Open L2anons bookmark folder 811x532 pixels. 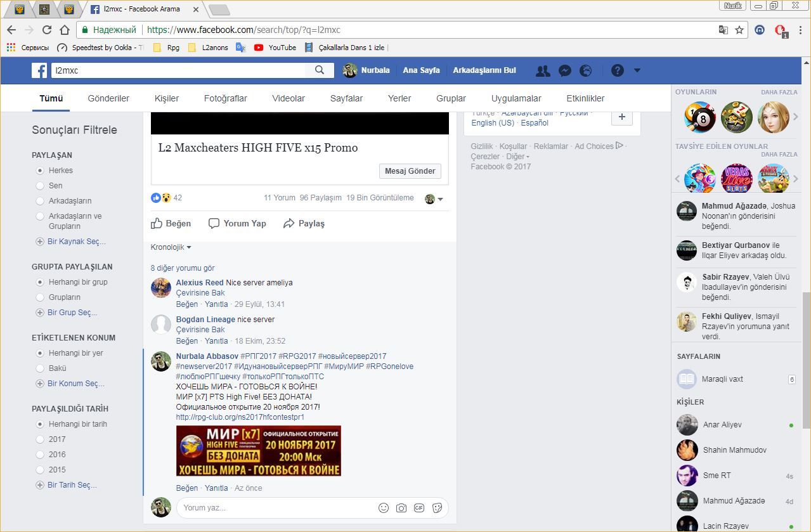tap(208, 48)
